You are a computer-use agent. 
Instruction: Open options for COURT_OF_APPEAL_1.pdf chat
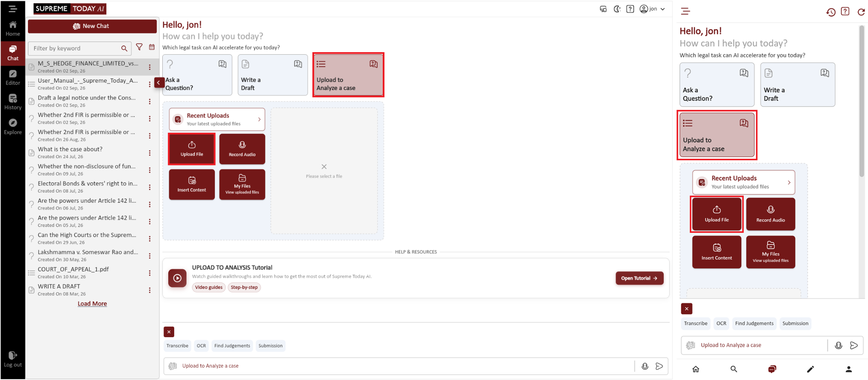click(150, 273)
